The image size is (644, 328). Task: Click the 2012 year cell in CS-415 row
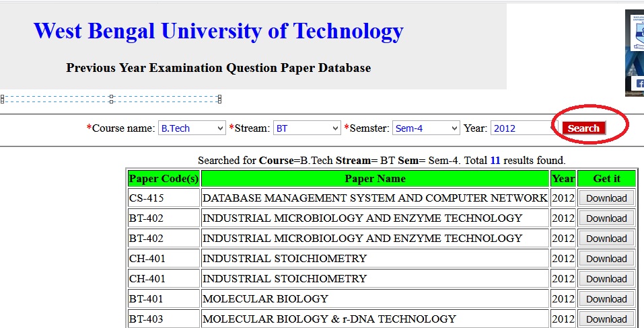(x=563, y=198)
